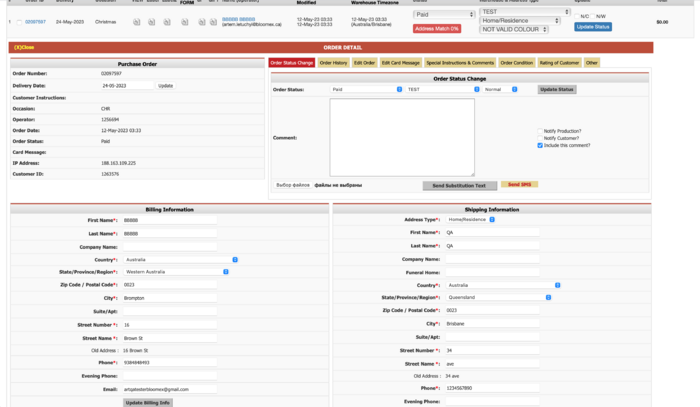This screenshot has width=700, height=407.
Task: Focus the Comment text area
Action: click(402, 137)
